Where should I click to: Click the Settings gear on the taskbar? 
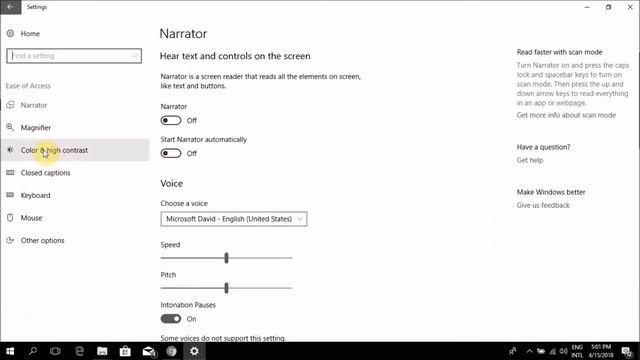coord(194,351)
